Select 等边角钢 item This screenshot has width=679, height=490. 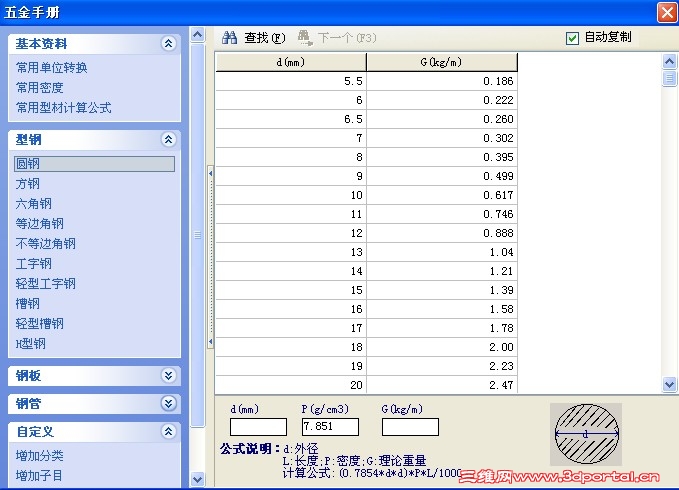tap(40, 223)
